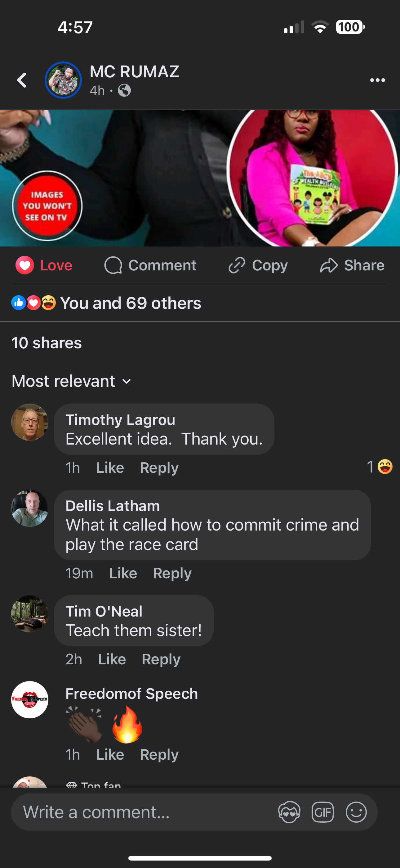Tap the back arrow icon

[22, 80]
